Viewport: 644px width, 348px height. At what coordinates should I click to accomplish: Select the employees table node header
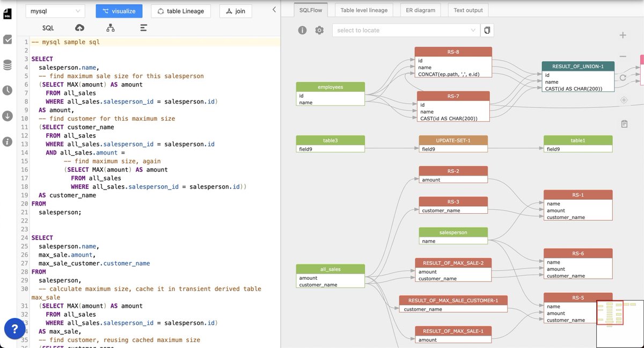331,87
